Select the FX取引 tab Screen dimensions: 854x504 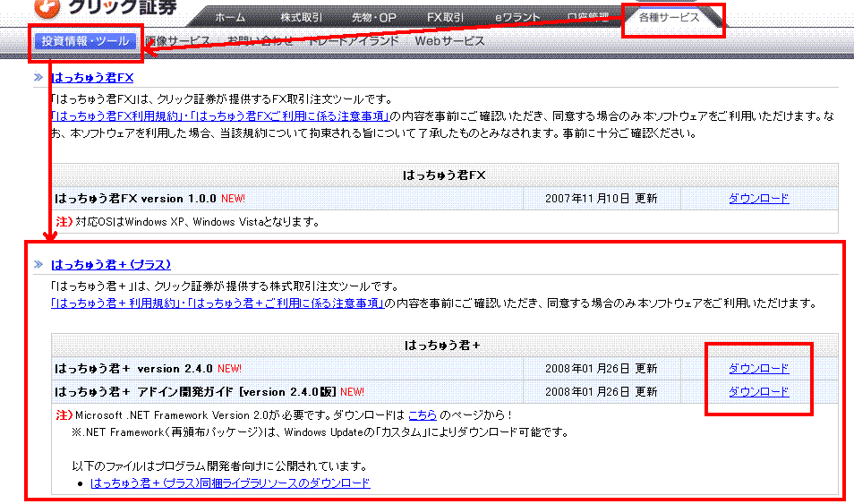445,17
